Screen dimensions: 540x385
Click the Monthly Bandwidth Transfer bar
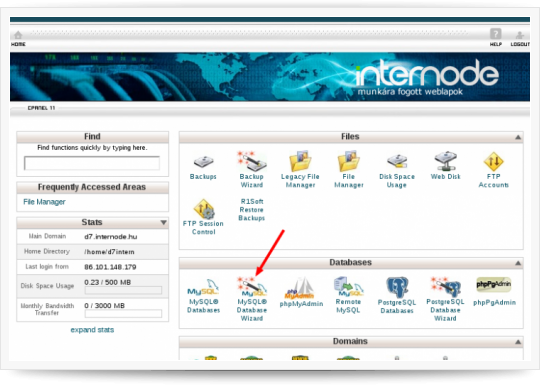(123, 313)
